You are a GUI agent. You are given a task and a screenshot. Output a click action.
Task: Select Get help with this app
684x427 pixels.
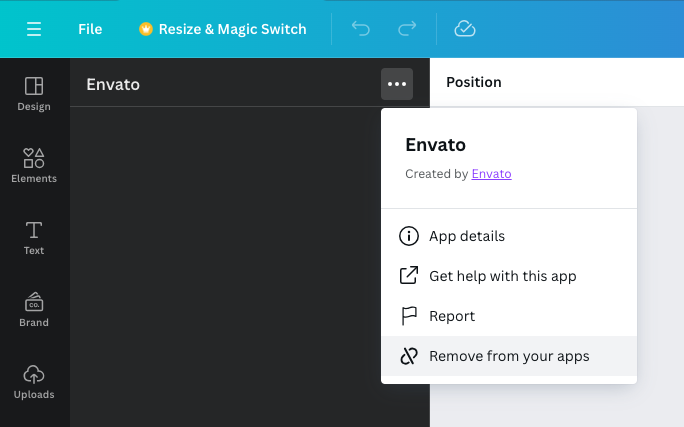click(509, 276)
